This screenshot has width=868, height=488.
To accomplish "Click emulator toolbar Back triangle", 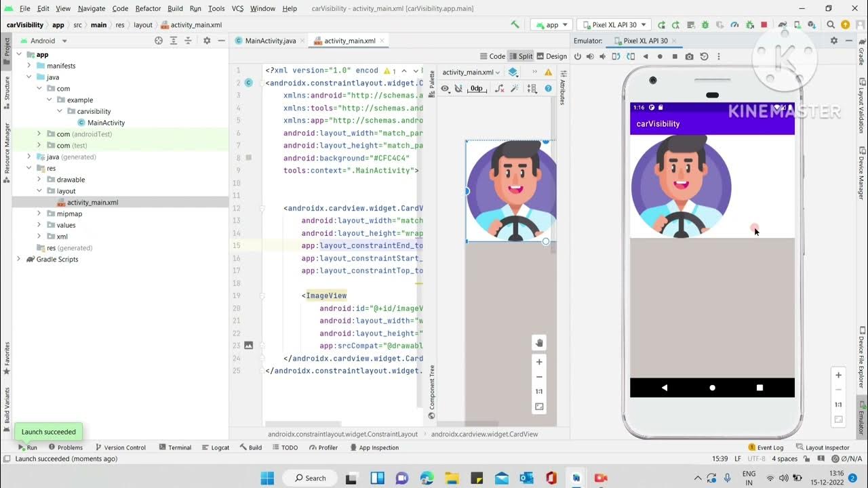I will pos(646,57).
